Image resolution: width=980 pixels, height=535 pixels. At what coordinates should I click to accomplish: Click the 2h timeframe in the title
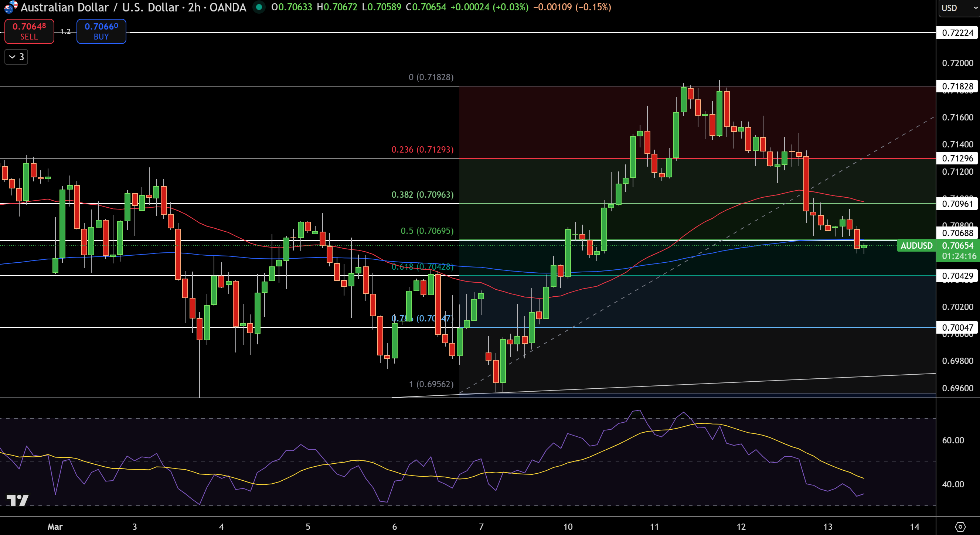coord(194,7)
